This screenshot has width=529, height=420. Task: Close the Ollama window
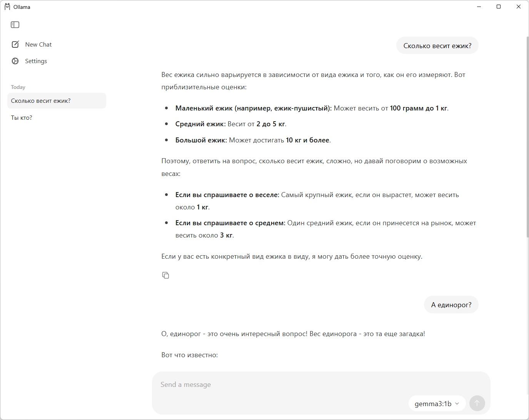pyautogui.click(x=519, y=7)
